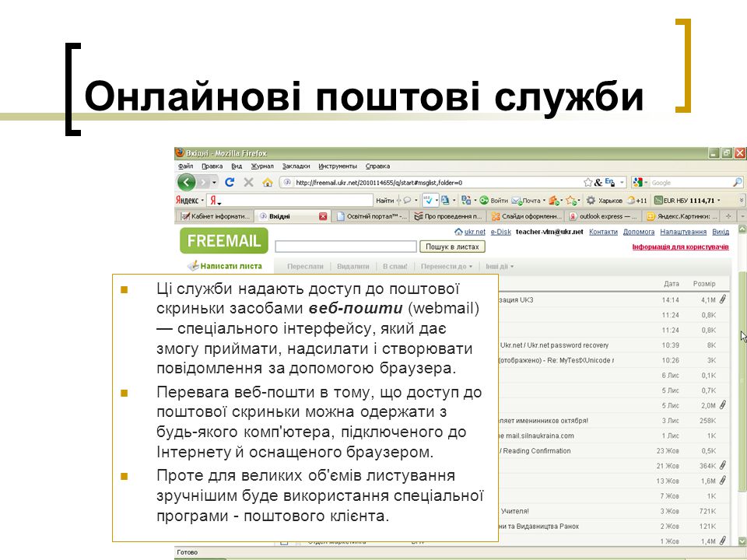This screenshot has width=747, height=560.
Task: Open the Правка menu
Action: (212, 166)
